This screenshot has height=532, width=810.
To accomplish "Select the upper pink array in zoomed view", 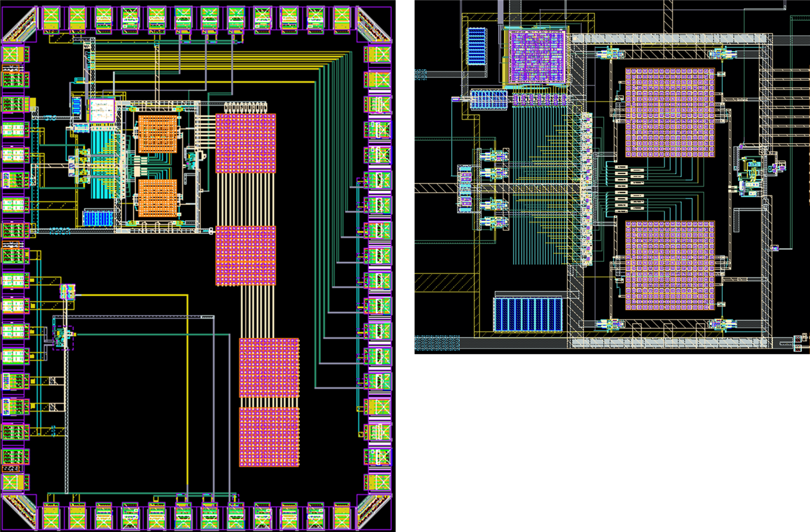I will 670,113.
